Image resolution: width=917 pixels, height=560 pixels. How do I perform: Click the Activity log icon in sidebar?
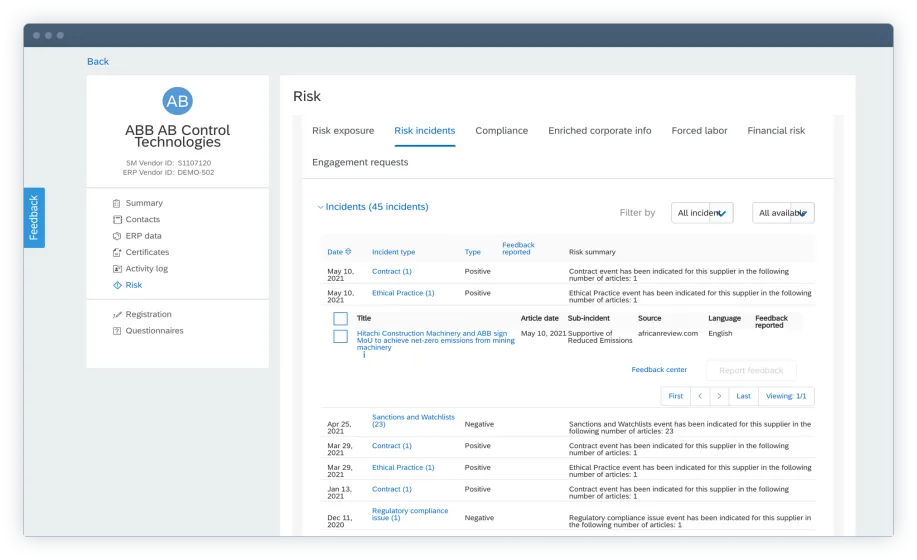[117, 269]
